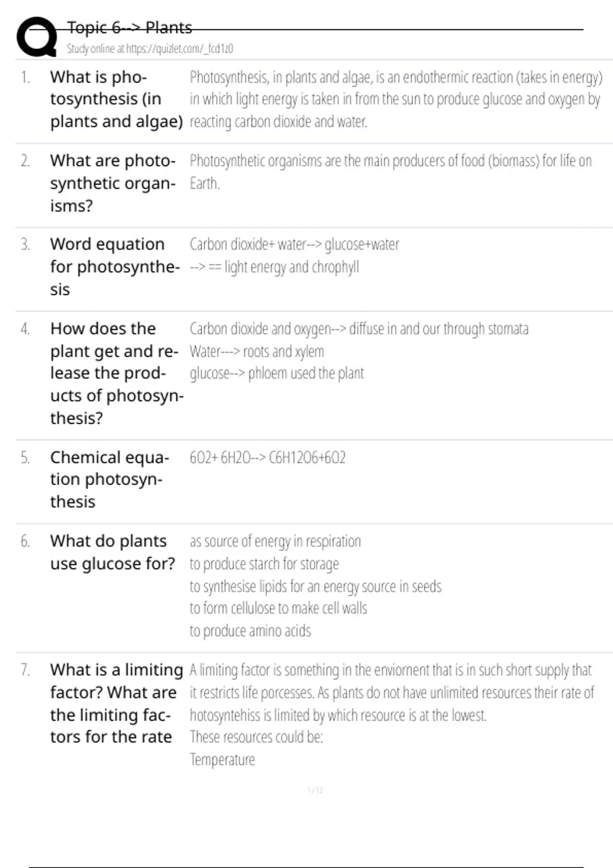This screenshot has height=868, width=613.
Task: Select the "What is photosynthesis" question
Action: pos(116,99)
